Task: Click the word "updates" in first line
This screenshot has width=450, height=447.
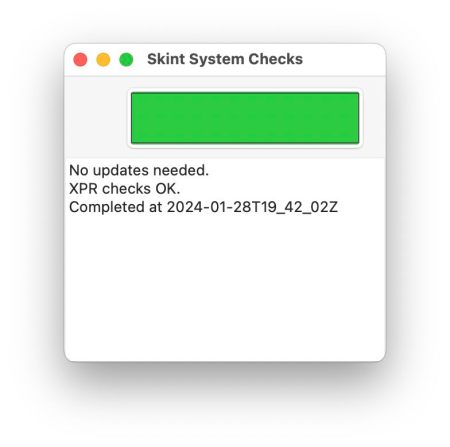Action: click(121, 171)
